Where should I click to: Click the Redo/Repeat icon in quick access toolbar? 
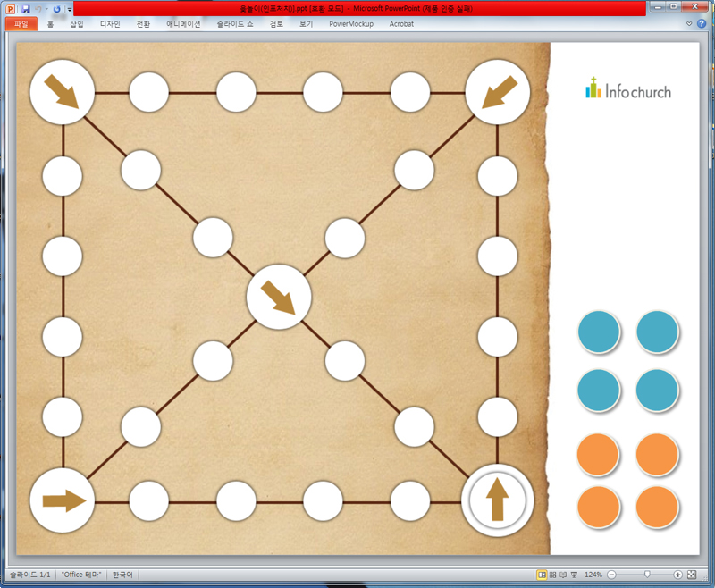pos(57,8)
